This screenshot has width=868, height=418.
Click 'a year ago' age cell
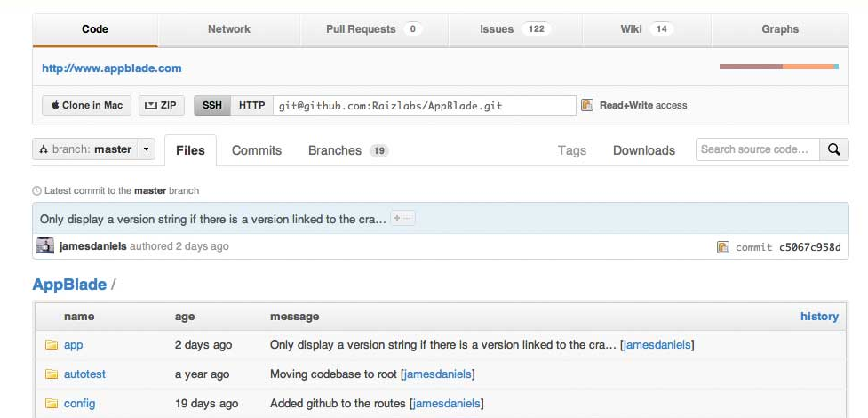coord(202,374)
